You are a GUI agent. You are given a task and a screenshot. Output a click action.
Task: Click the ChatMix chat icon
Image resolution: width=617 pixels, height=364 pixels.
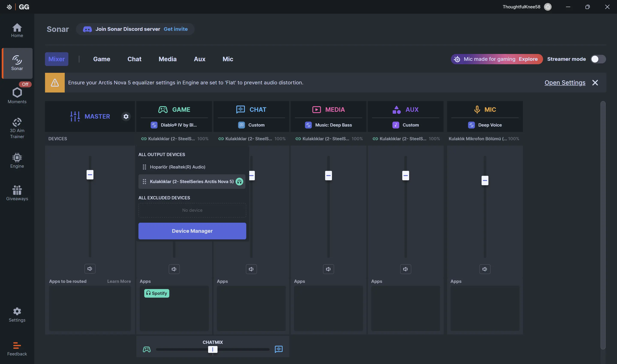point(279,349)
